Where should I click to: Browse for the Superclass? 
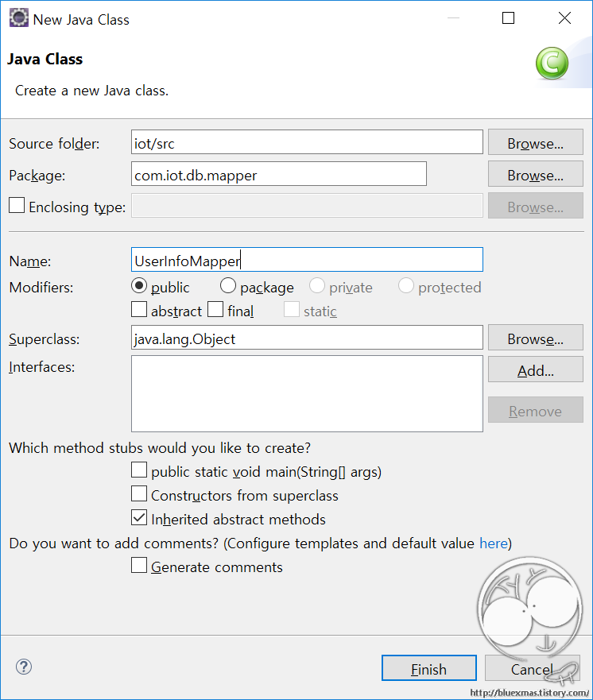pos(536,338)
